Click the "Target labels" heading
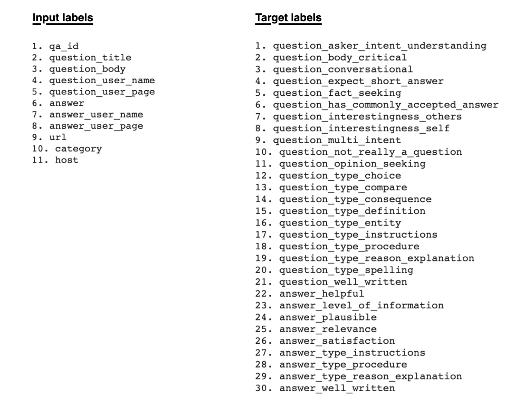The height and width of the screenshot is (405, 532). pyautogui.click(x=289, y=18)
